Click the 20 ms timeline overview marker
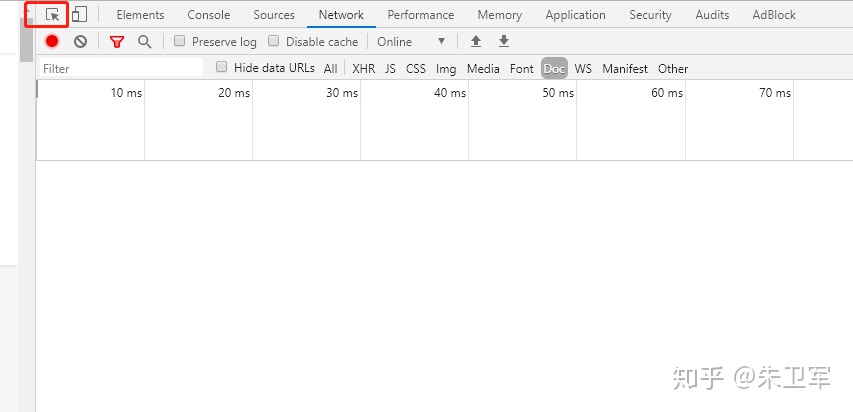The image size is (853, 412). tap(234, 93)
